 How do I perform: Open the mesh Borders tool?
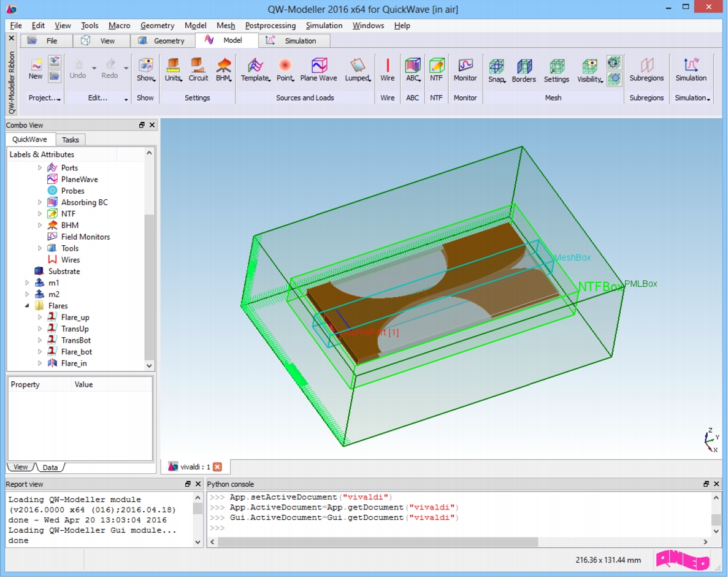point(524,71)
